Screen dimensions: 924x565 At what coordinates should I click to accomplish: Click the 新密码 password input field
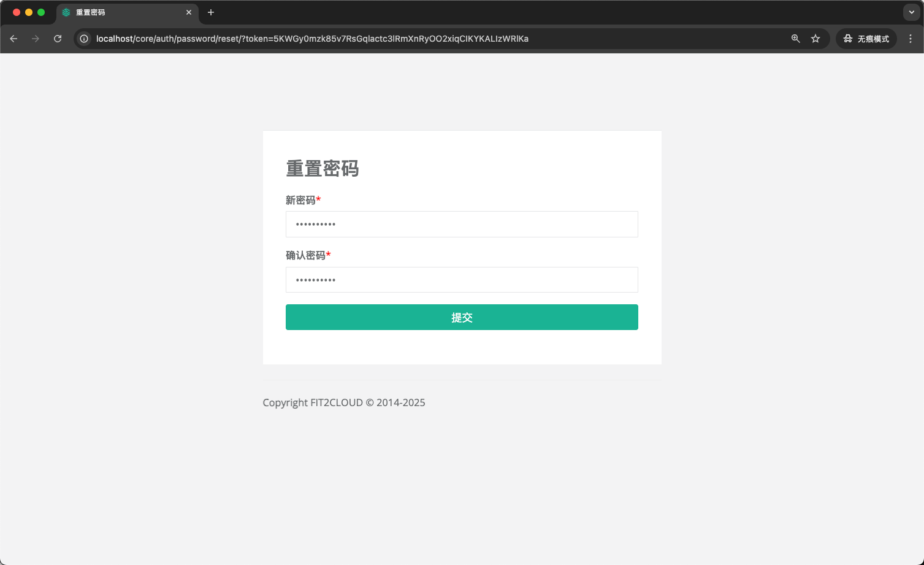tap(462, 224)
